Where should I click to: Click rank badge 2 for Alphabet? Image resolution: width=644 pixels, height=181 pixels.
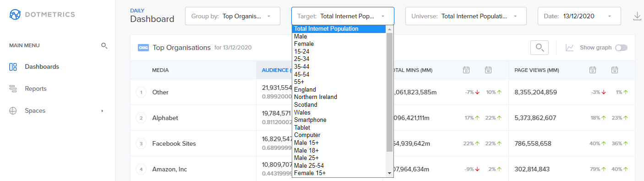pos(142,118)
